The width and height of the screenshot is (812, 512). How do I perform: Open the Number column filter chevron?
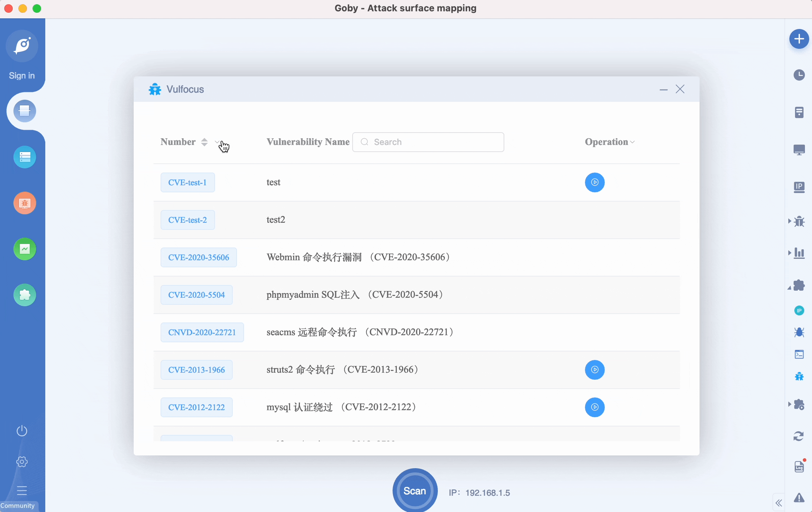pos(217,142)
